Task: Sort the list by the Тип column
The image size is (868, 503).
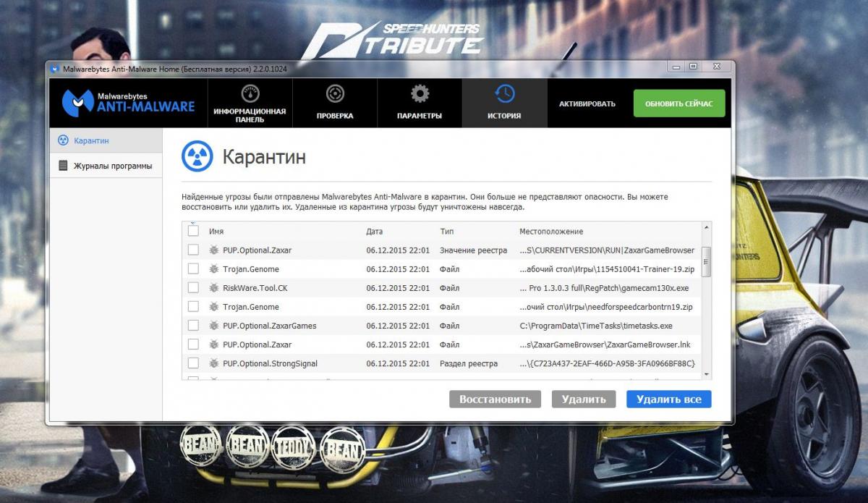Action: tap(447, 232)
